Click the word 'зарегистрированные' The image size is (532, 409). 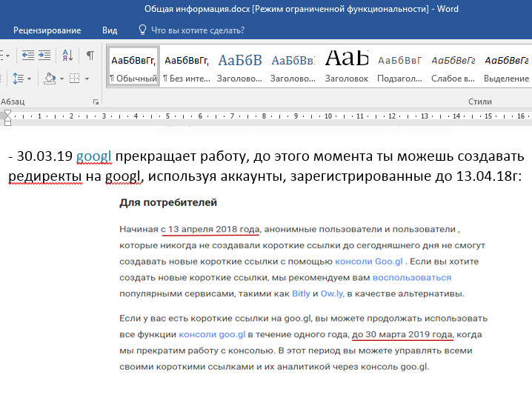[360, 176]
